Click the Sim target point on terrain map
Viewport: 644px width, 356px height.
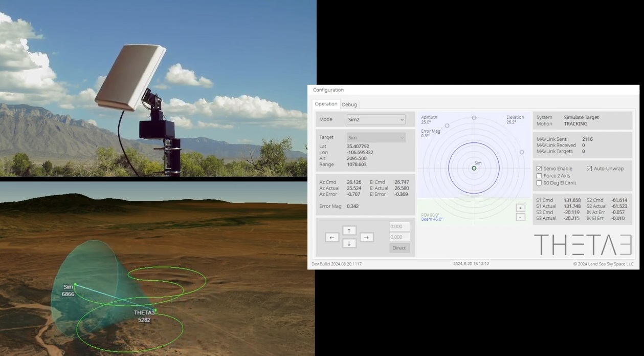pos(75,284)
